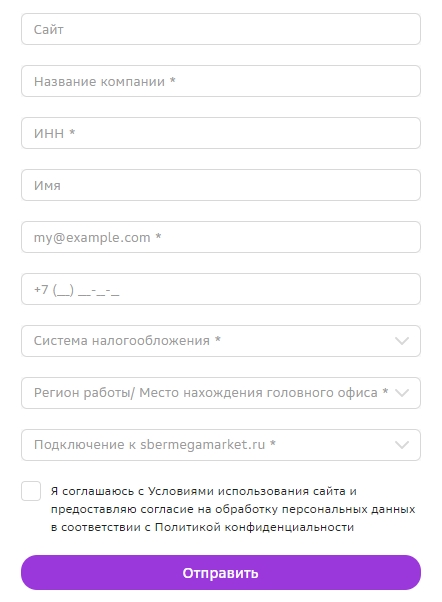Expand the Система налогообложения dropdown
The width and height of the screenshot is (442, 602).
click(x=221, y=341)
